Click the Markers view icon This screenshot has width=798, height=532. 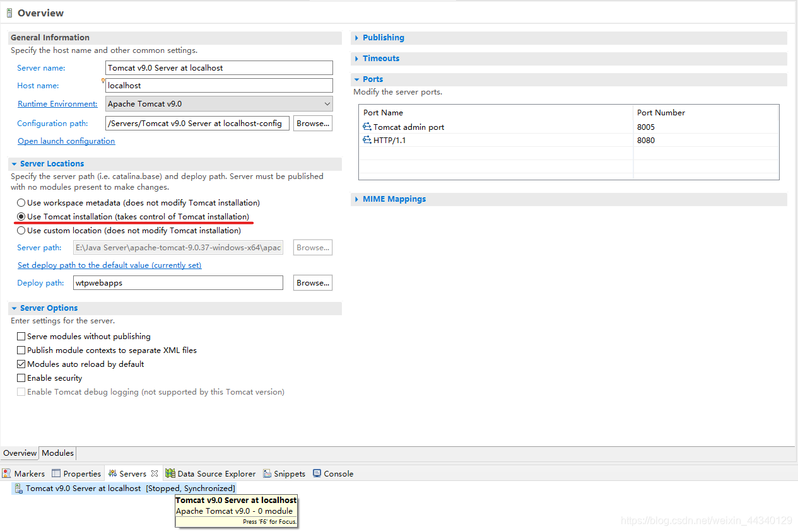pyautogui.click(x=7, y=473)
